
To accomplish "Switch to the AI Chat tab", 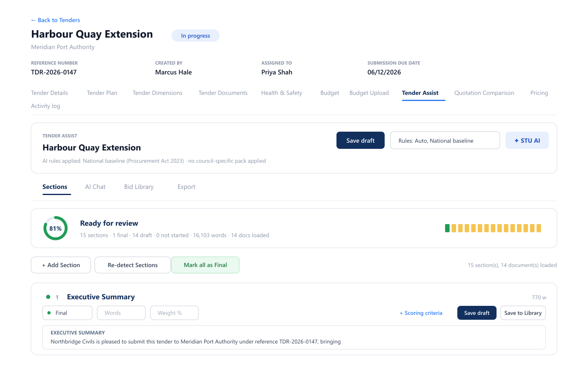I will pos(95,187).
